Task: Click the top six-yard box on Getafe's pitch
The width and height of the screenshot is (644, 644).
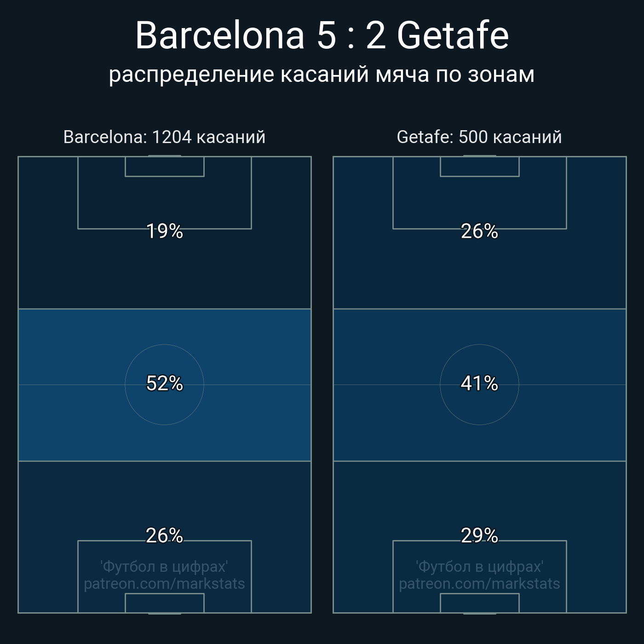Action: pyautogui.click(x=479, y=167)
